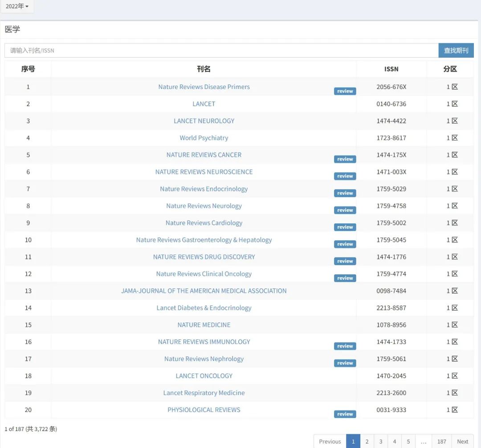This screenshot has width=481, height=448.
Task: Open JAMA-Journal of the American Medical Association
Action: (204, 291)
